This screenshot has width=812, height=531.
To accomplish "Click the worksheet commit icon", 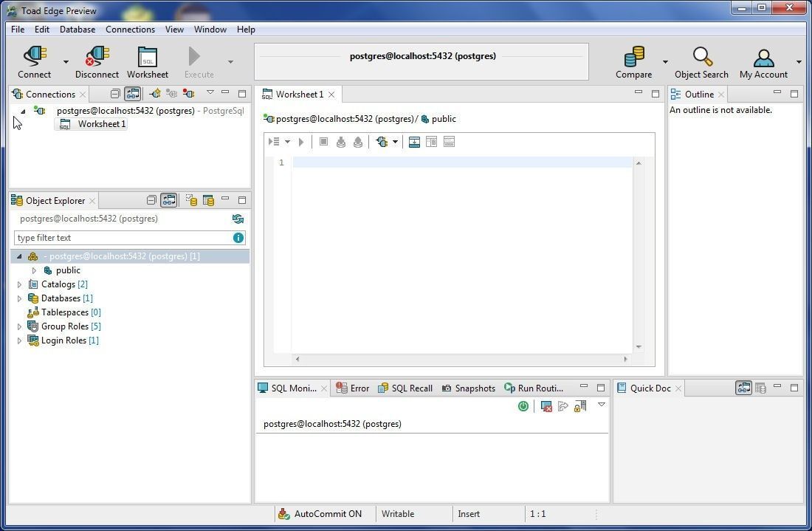I will coord(341,141).
